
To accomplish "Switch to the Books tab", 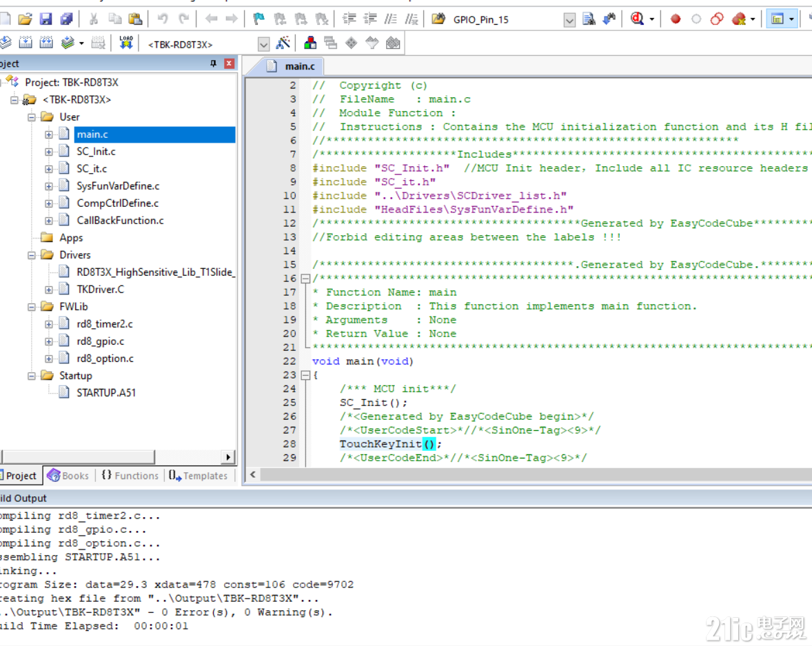I will click(x=68, y=476).
